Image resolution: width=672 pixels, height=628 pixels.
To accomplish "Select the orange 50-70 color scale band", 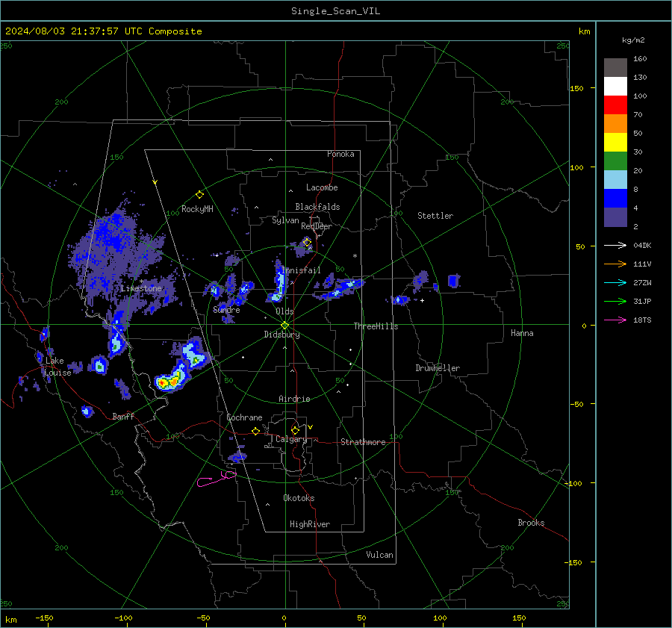I will 615,124.
